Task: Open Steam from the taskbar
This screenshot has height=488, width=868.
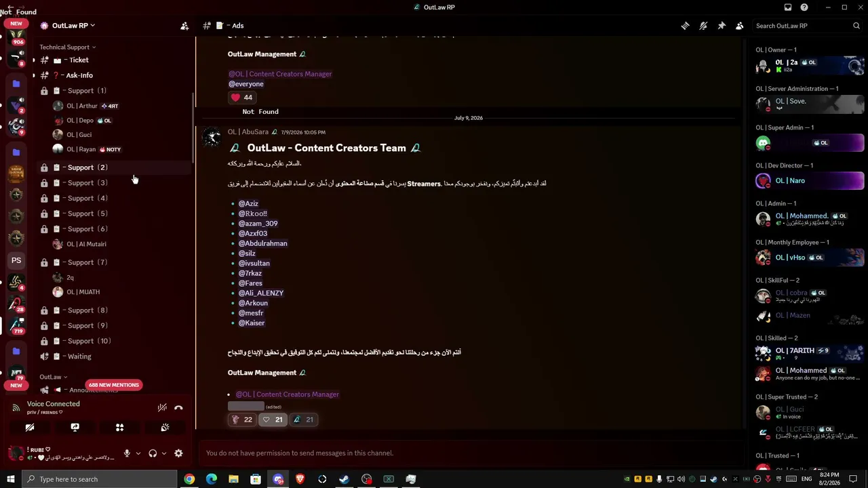Action: (344, 479)
